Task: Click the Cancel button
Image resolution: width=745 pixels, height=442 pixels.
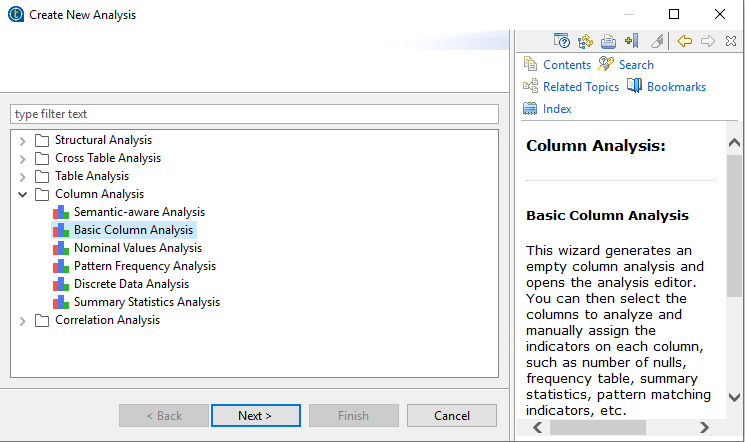Action: [452, 416]
